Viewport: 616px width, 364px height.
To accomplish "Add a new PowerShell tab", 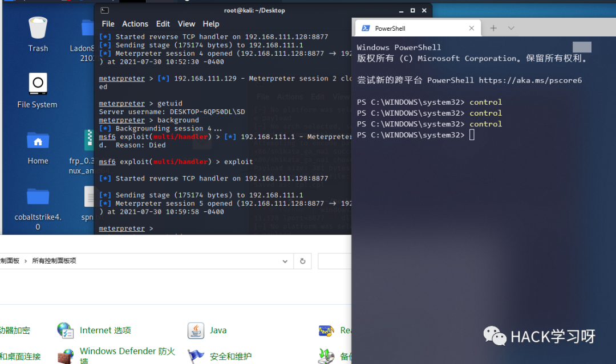I will point(493,28).
